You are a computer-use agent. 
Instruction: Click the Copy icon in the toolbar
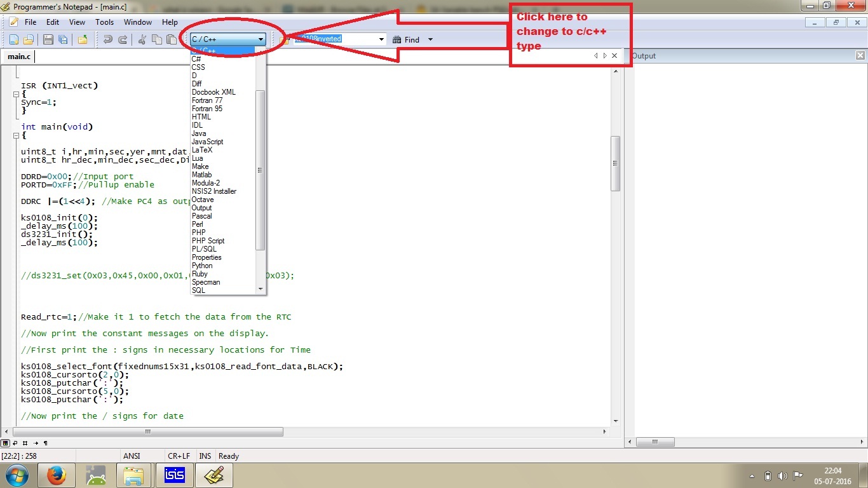[x=156, y=39]
